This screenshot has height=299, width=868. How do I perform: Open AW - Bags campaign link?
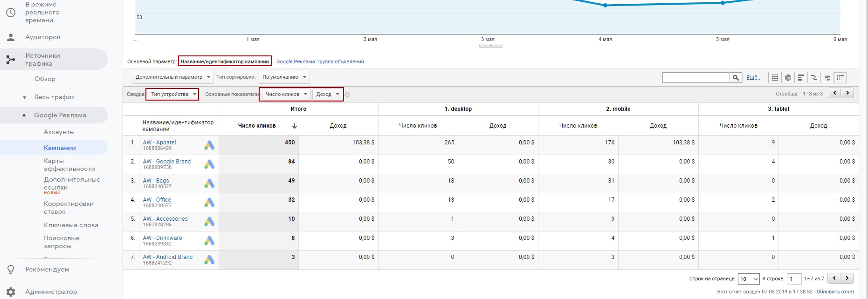(x=156, y=181)
